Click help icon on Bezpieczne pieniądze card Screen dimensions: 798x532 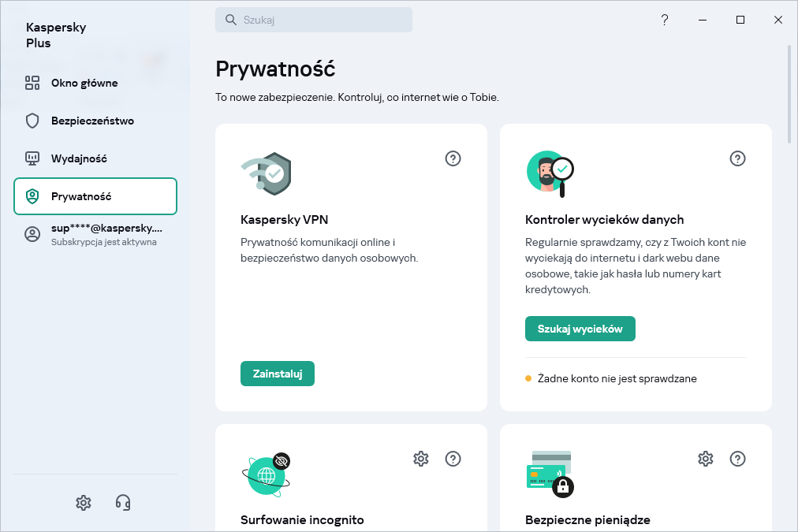pos(737,459)
